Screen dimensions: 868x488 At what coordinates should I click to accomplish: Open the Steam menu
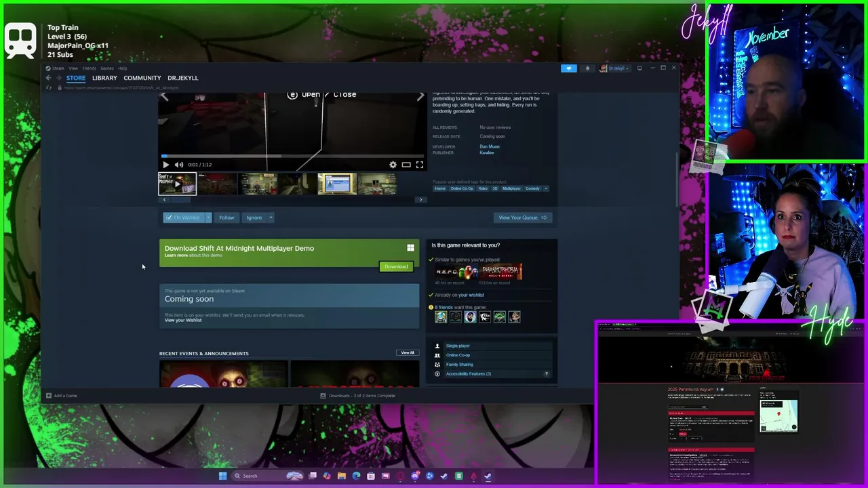click(58, 68)
